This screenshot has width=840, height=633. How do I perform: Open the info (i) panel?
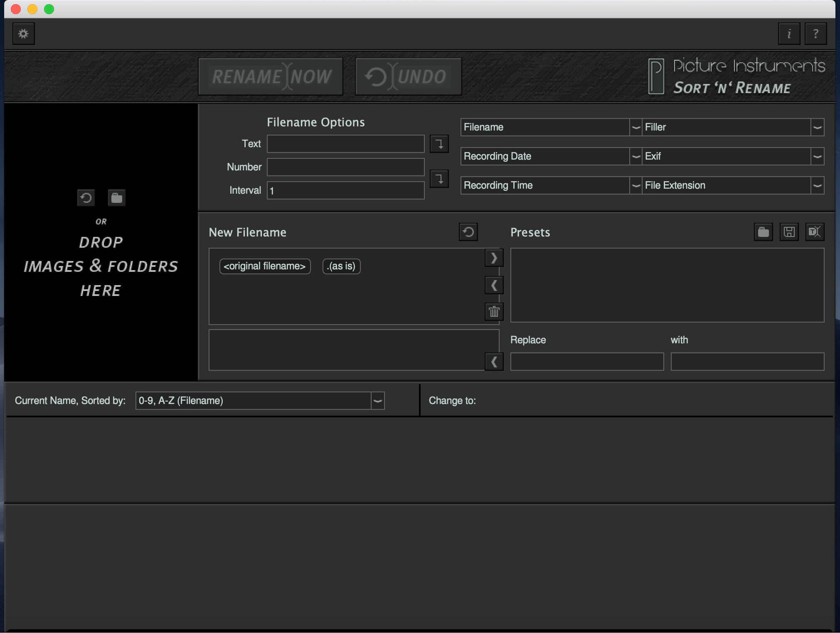coord(789,34)
